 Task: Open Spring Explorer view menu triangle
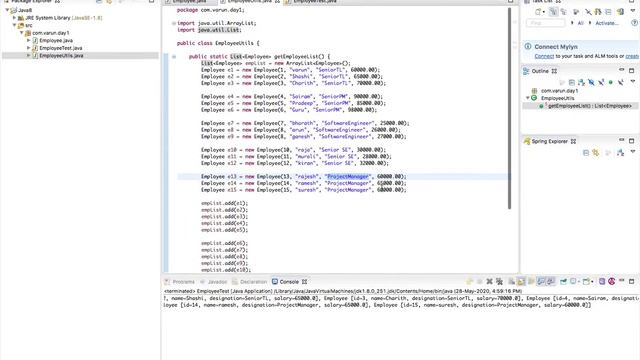633,151
